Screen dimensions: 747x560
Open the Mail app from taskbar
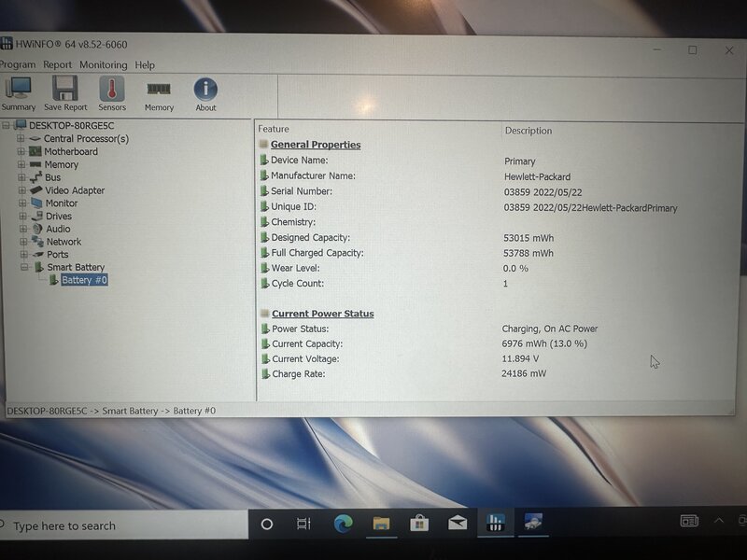458,524
